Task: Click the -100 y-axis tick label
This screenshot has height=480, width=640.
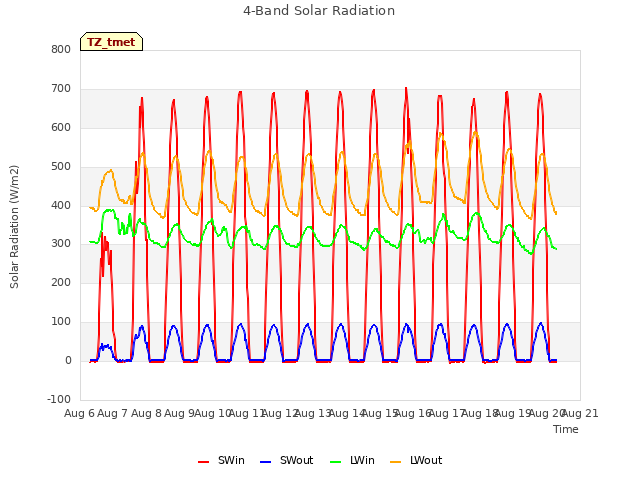Action: (x=59, y=399)
